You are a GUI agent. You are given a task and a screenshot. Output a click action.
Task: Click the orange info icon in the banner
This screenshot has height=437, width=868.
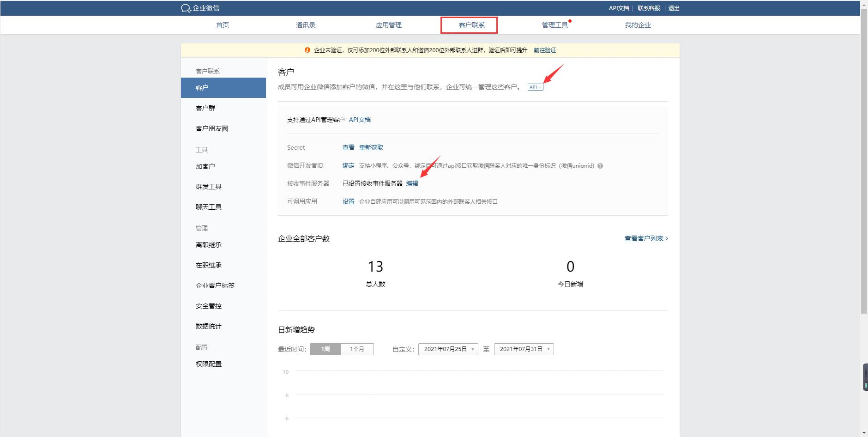[x=307, y=50]
